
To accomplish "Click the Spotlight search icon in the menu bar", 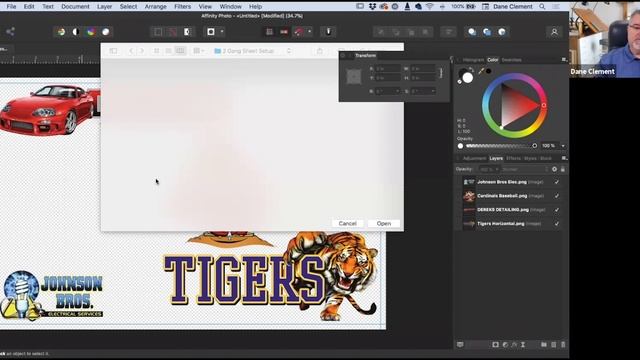I will 542,7.
